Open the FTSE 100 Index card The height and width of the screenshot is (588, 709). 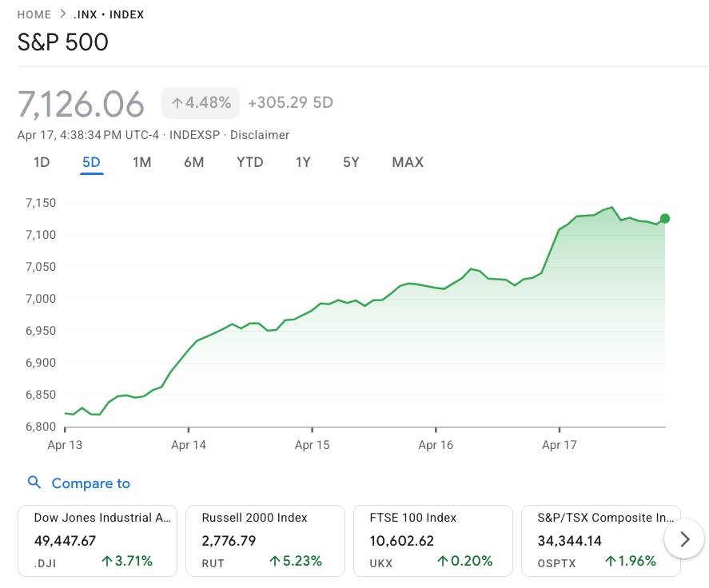click(432, 540)
